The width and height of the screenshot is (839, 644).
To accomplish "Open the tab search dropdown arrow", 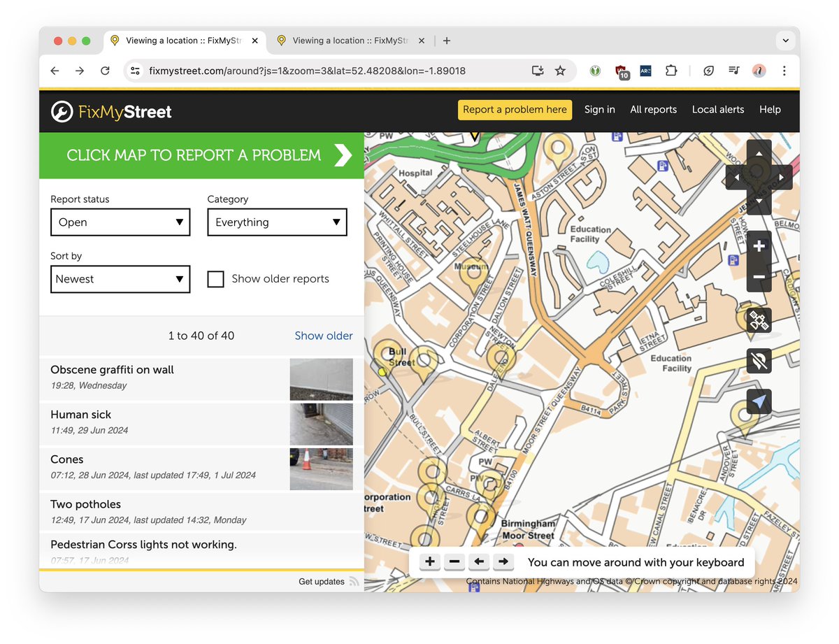I will (x=784, y=41).
